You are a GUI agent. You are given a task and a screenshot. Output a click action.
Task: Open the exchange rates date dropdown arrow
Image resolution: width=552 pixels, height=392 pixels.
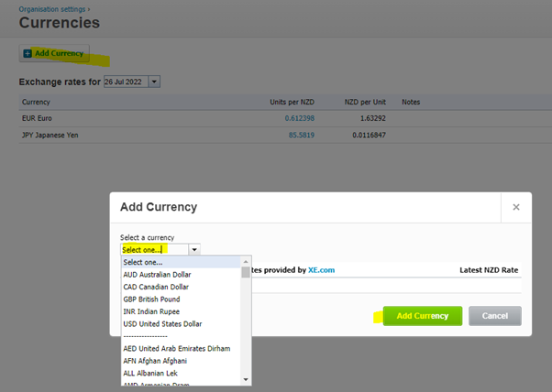pos(154,82)
